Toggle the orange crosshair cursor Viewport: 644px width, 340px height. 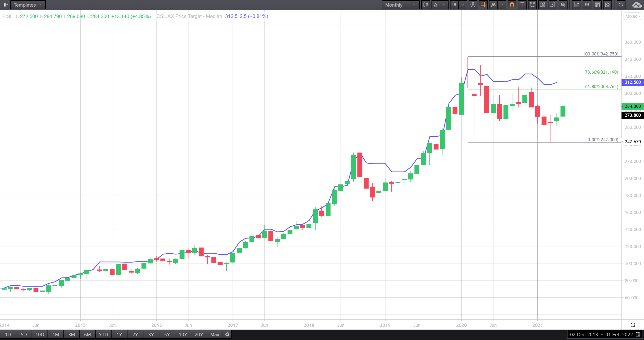[x=483, y=5]
